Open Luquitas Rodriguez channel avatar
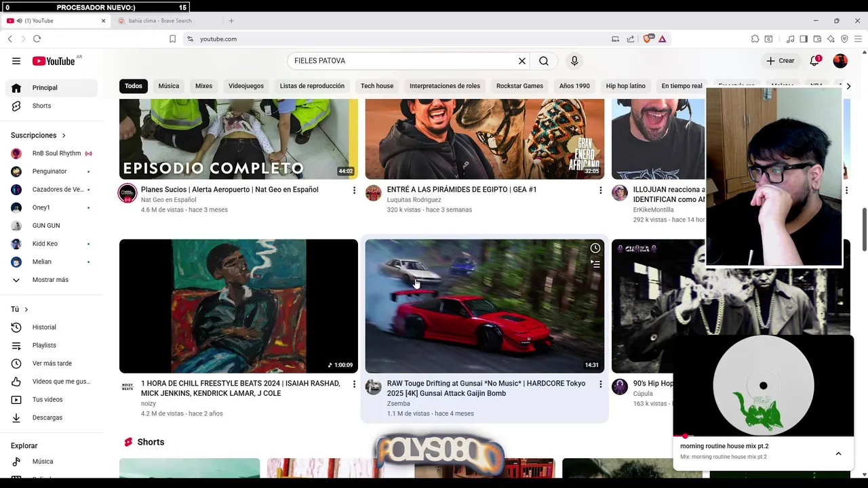Image resolution: width=868 pixels, height=488 pixels. (x=374, y=193)
